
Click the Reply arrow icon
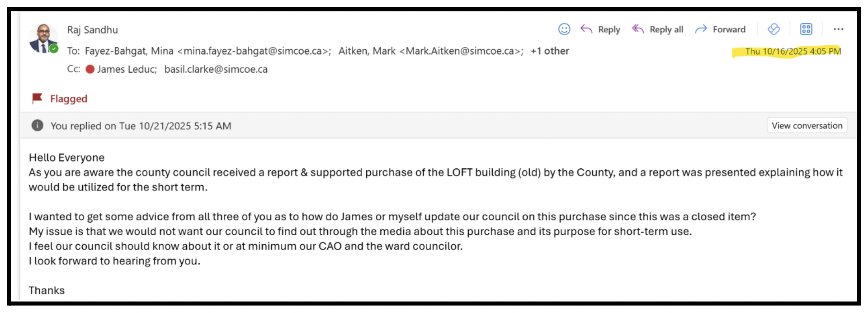tap(586, 29)
